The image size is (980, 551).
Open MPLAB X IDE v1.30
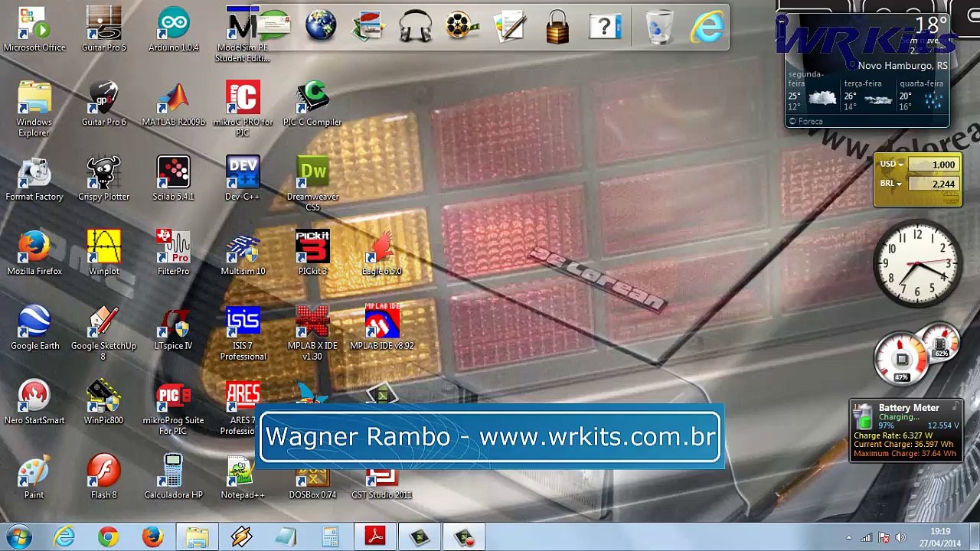coord(312,332)
